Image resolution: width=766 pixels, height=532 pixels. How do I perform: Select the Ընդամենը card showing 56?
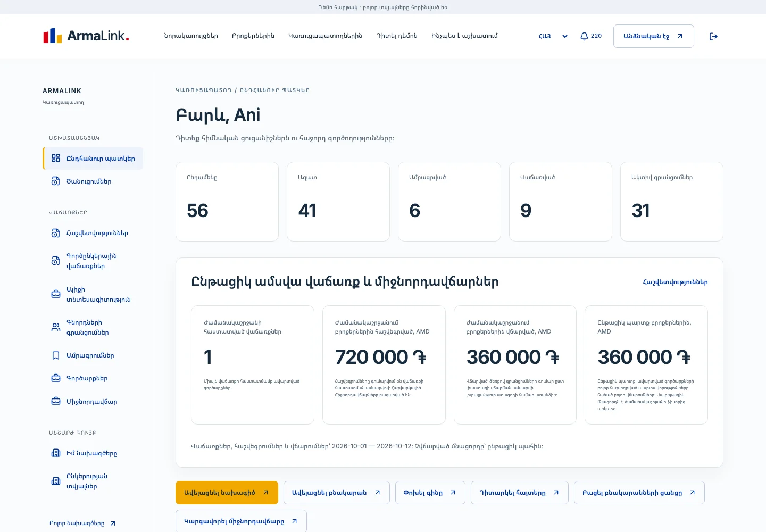(x=227, y=202)
